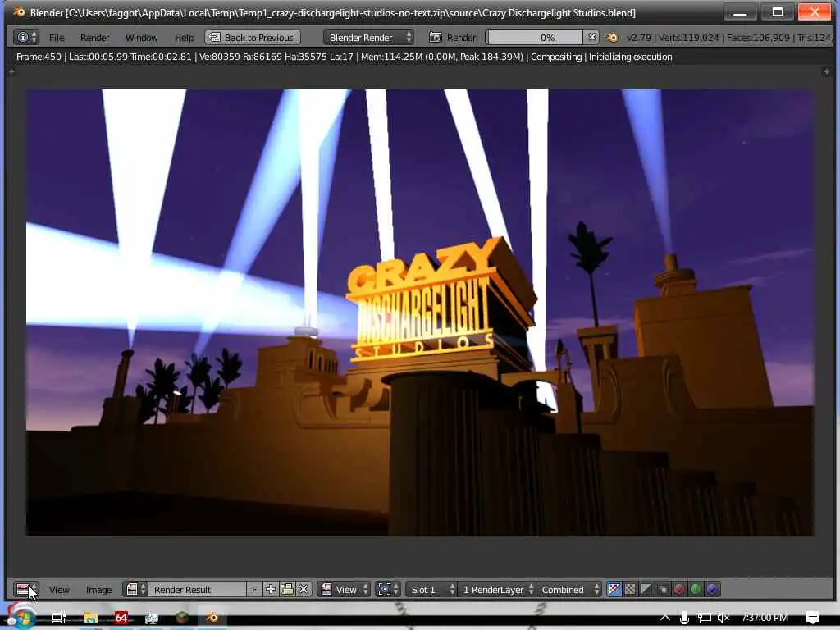Toggle the green channel display
Image resolution: width=840 pixels, height=630 pixels.
click(x=696, y=589)
